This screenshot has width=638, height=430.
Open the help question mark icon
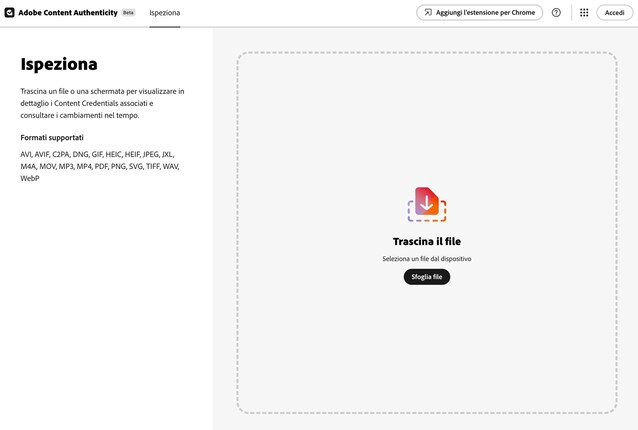(x=556, y=13)
